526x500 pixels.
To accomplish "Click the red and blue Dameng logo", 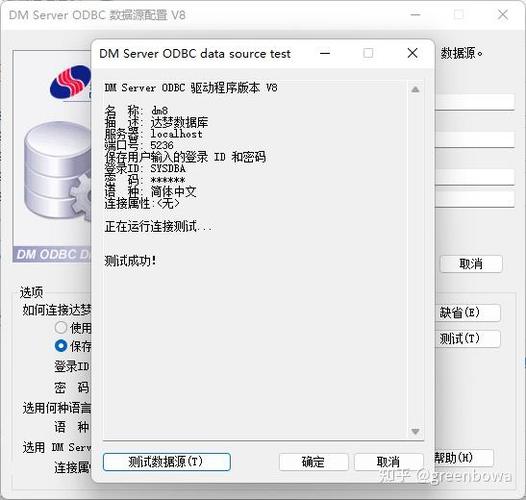I will pyautogui.click(x=70, y=82).
